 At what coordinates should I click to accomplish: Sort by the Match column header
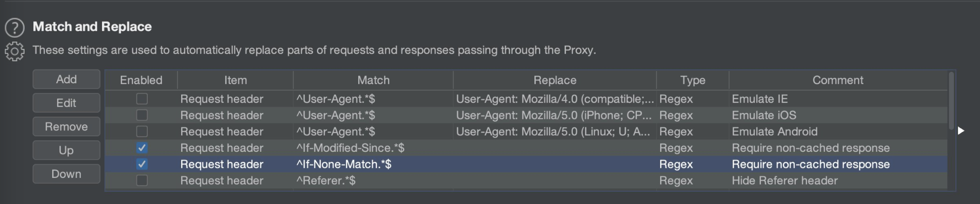[373, 80]
